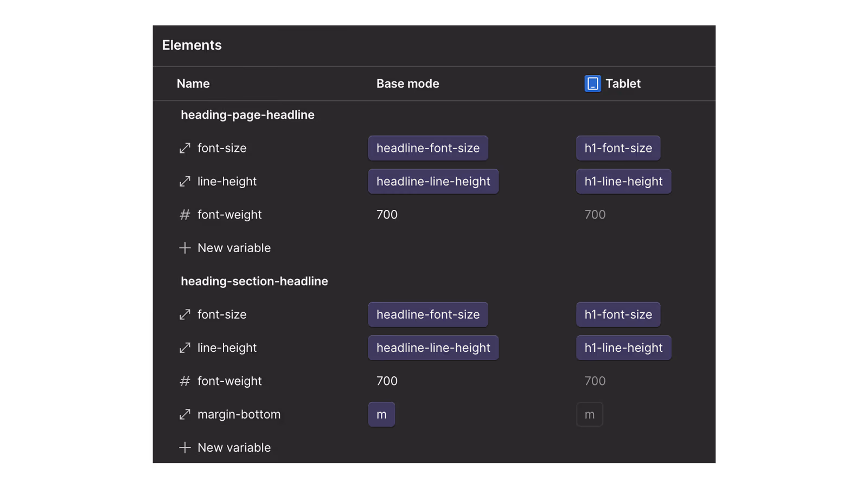Click the New variable label under heading-page-headline

[x=234, y=248]
